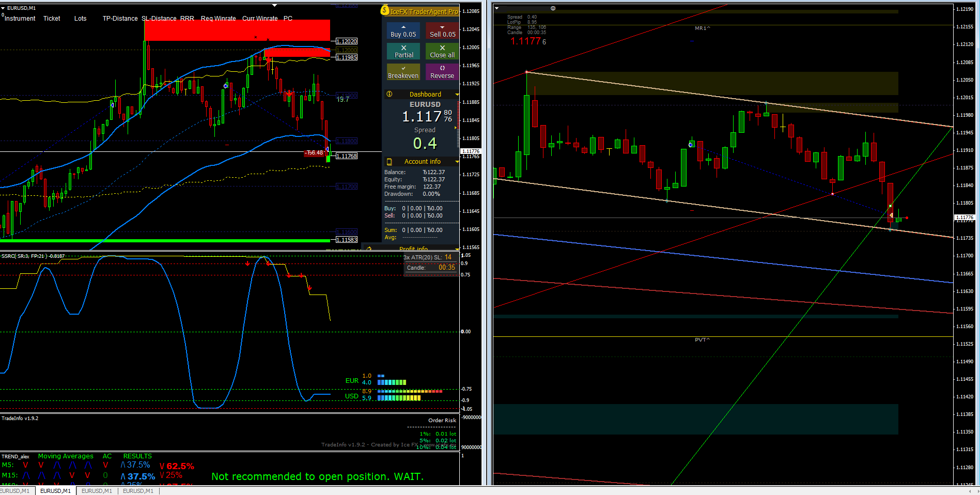Click the IceFX TraderAgent Pro dollar icon
Viewport: 980px width, 495px height.
pos(385,10)
